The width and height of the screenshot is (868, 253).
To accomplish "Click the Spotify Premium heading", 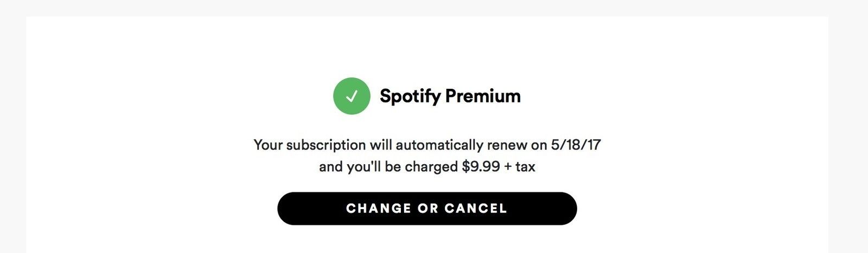I will point(450,96).
